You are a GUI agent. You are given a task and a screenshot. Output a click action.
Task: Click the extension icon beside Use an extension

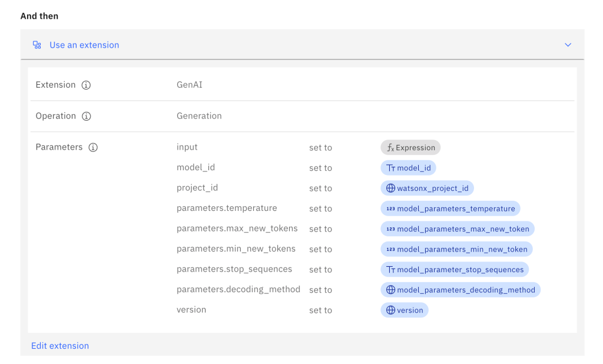37,45
